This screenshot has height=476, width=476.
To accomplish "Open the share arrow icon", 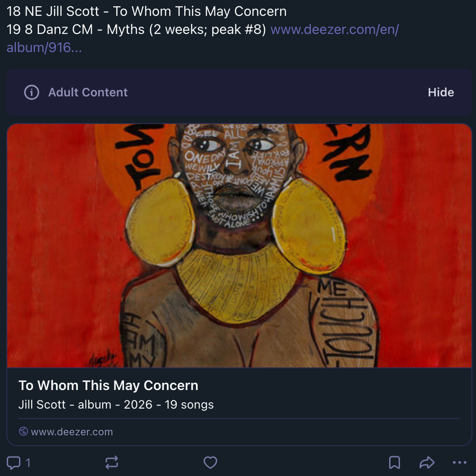I will tap(427, 462).
